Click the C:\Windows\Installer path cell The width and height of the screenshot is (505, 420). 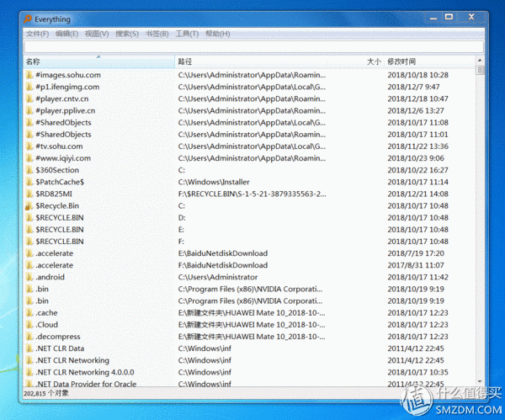214,183
